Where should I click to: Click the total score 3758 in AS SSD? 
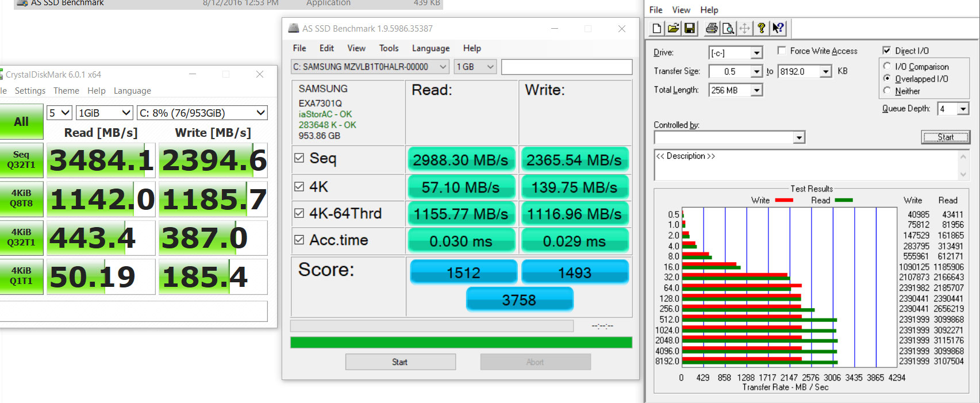pos(520,300)
